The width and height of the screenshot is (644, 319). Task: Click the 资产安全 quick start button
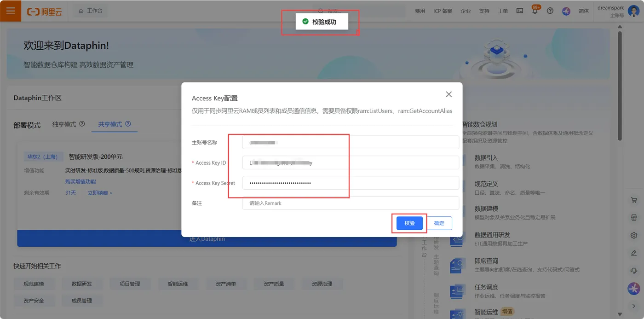(x=33, y=301)
